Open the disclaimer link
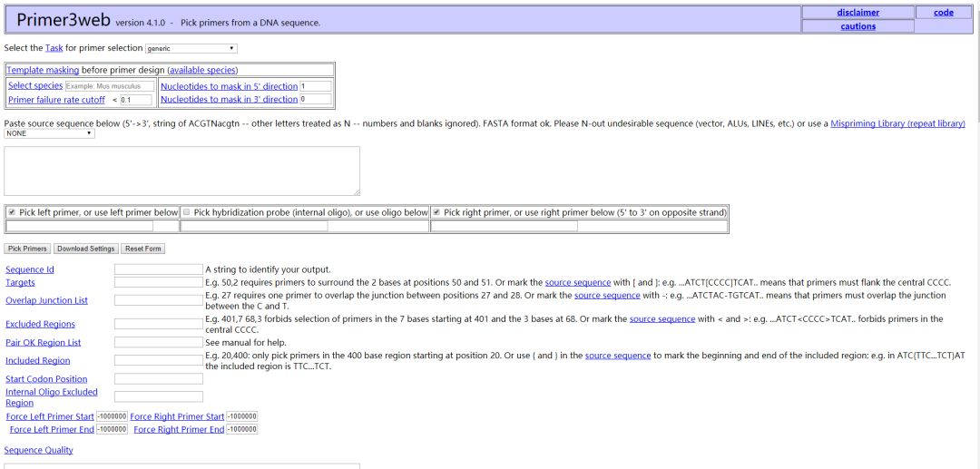Viewport: 980px width, 469px height. coord(858,13)
